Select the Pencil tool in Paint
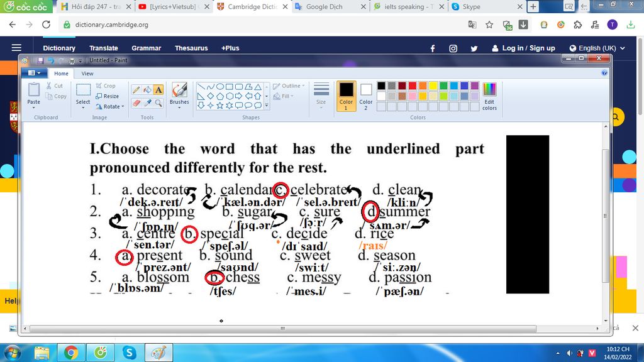The width and height of the screenshot is (644, 362). tap(136, 89)
